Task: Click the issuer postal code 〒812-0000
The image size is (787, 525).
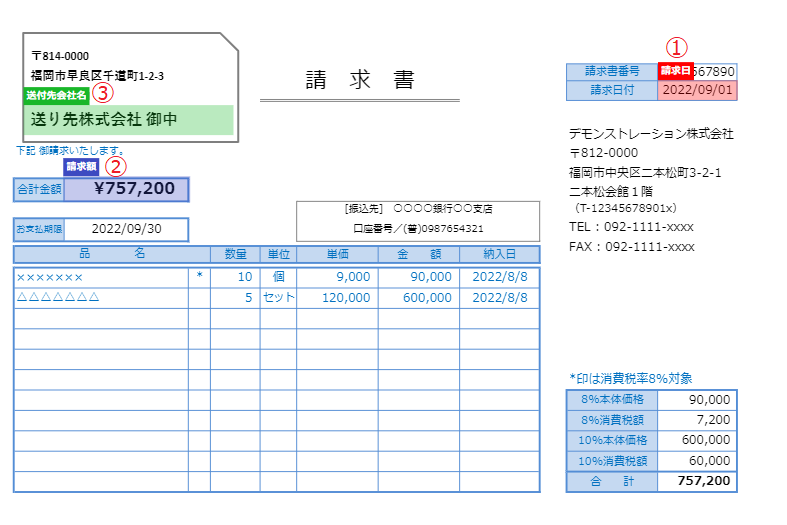Action: pos(603,153)
